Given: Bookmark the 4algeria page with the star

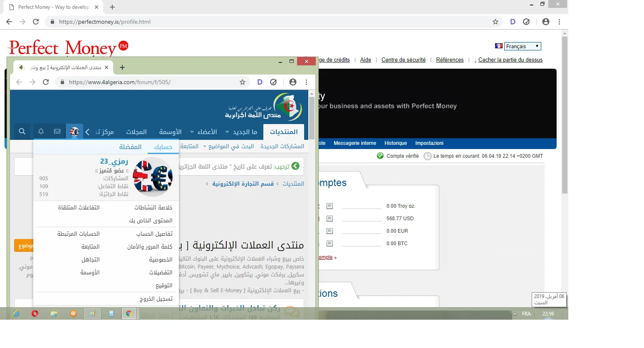Looking at the screenshot, I should pos(243,82).
